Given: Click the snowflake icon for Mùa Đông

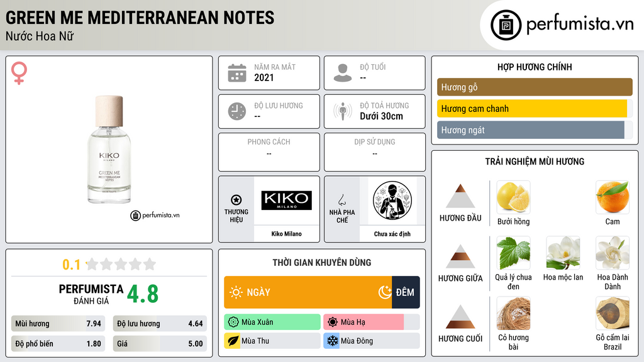Looking at the screenshot, I should point(332,341).
